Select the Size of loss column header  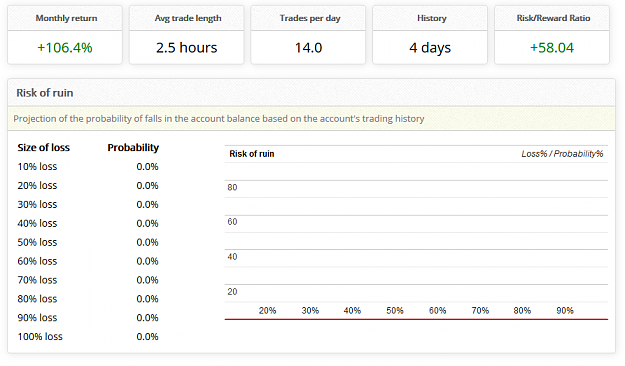tap(43, 148)
